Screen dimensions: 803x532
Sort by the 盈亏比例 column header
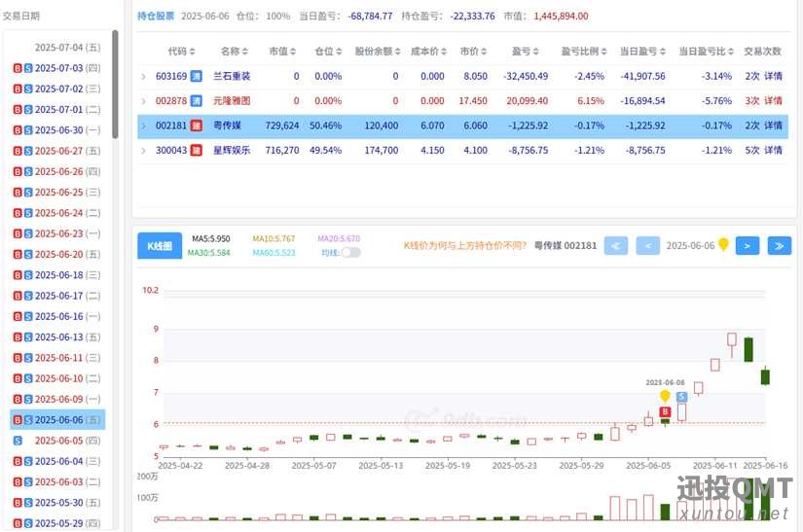pyautogui.click(x=584, y=52)
